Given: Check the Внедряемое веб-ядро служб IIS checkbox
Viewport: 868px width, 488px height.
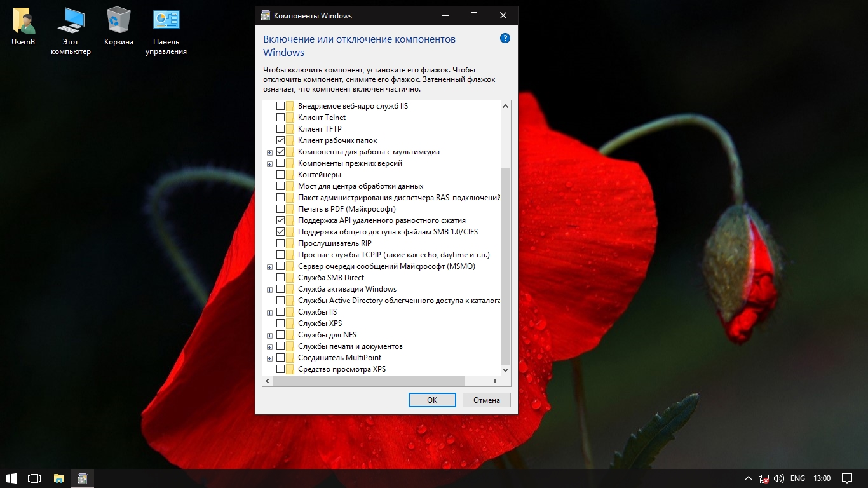Looking at the screenshot, I should 280,106.
